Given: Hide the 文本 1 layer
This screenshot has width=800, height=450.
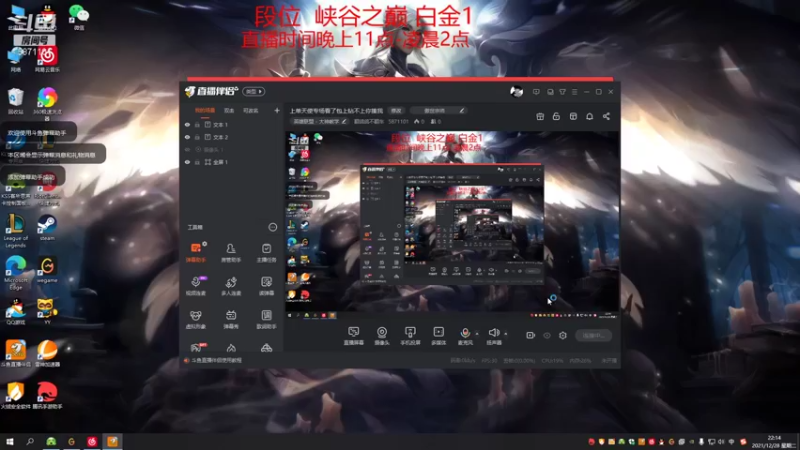Looking at the screenshot, I should (187, 124).
